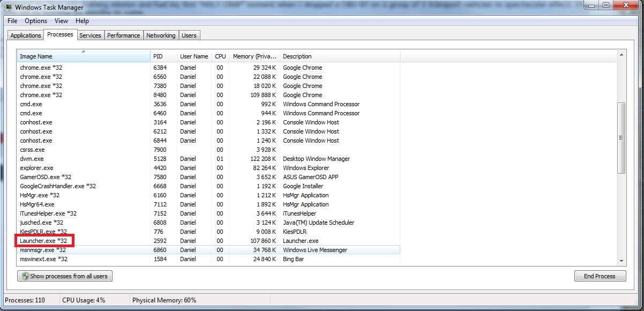Sort by the CPU column header
The image size is (644, 311).
coord(221,56)
